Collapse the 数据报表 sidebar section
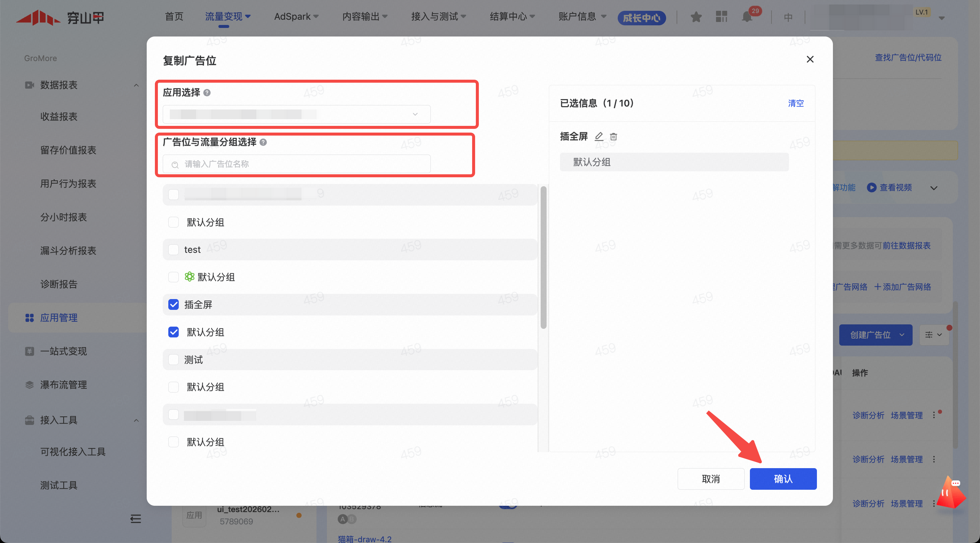The image size is (980, 543). [136, 85]
